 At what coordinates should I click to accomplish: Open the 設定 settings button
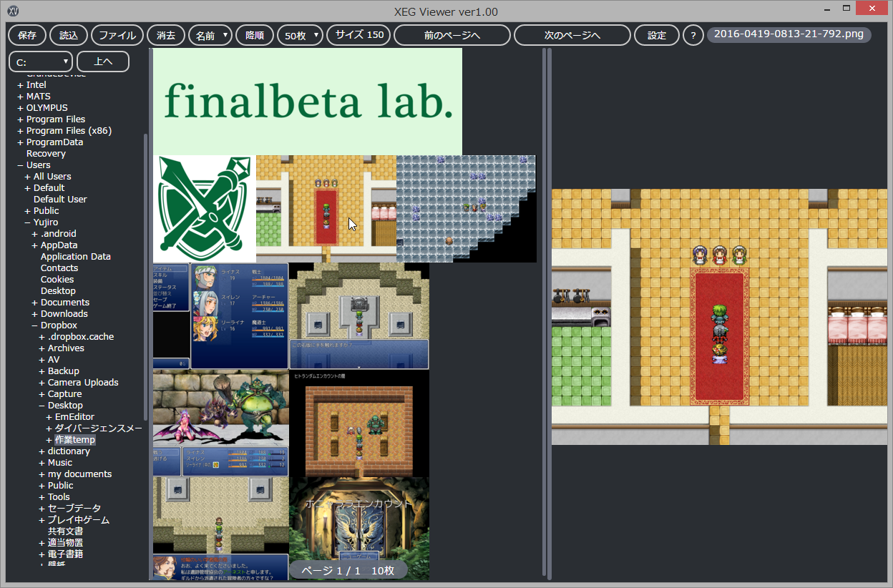tap(656, 35)
